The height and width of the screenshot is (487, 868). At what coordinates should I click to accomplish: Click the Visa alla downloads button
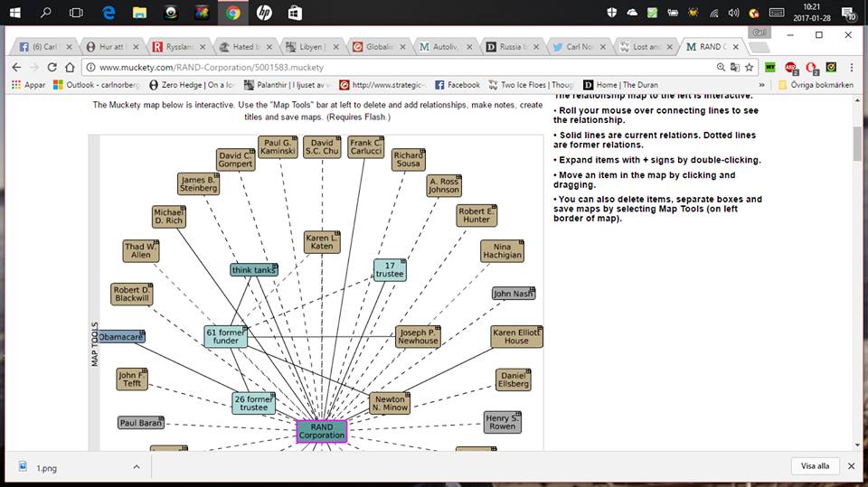pyautogui.click(x=815, y=466)
